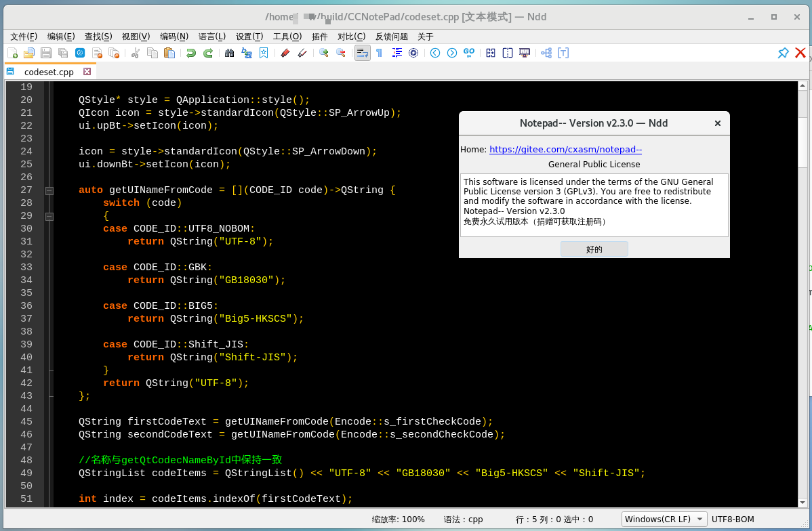This screenshot has width=812, height=531.
Task: Collapse the switch block at line 29
Action: (49, 217)
